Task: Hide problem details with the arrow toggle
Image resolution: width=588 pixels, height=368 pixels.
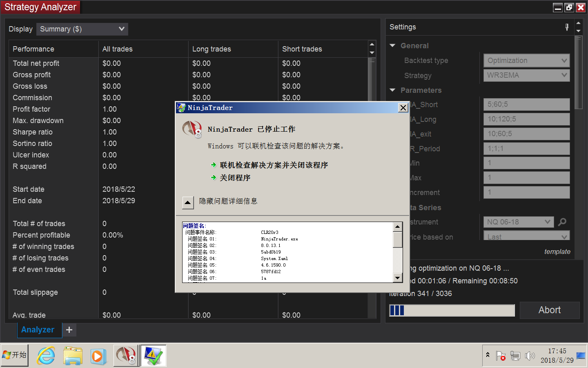Action: (x=187, y=202)
